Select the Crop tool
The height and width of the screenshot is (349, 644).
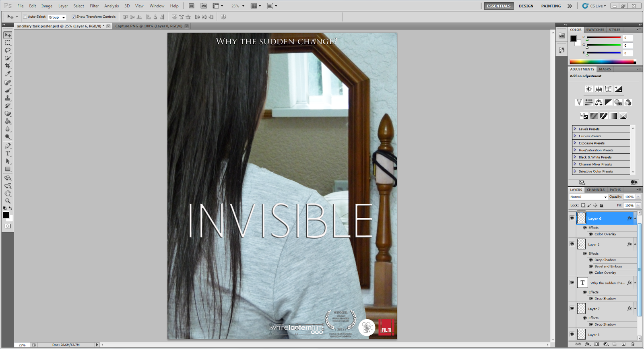(x=8, y=66)
